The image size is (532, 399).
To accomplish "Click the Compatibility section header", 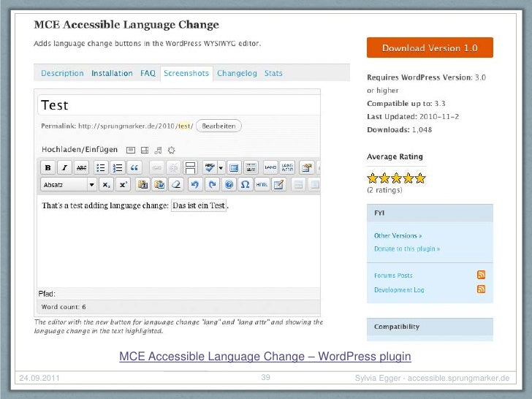I will 430,327.
